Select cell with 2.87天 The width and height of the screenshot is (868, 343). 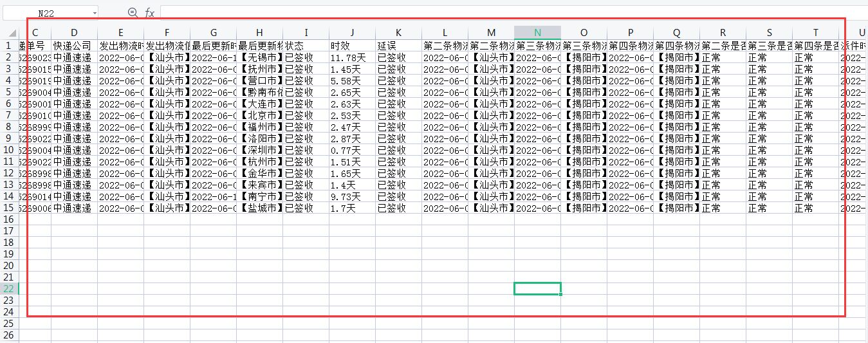point(353,138)
